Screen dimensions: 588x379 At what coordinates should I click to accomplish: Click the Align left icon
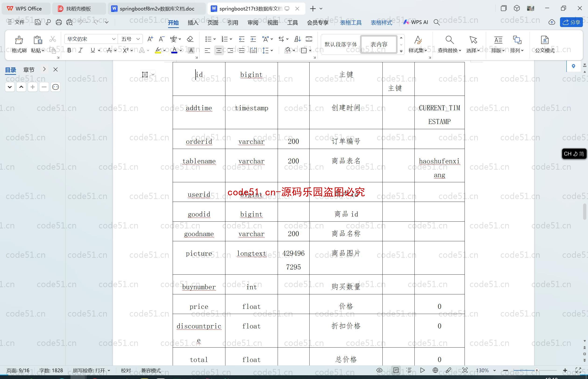point(207,50)
